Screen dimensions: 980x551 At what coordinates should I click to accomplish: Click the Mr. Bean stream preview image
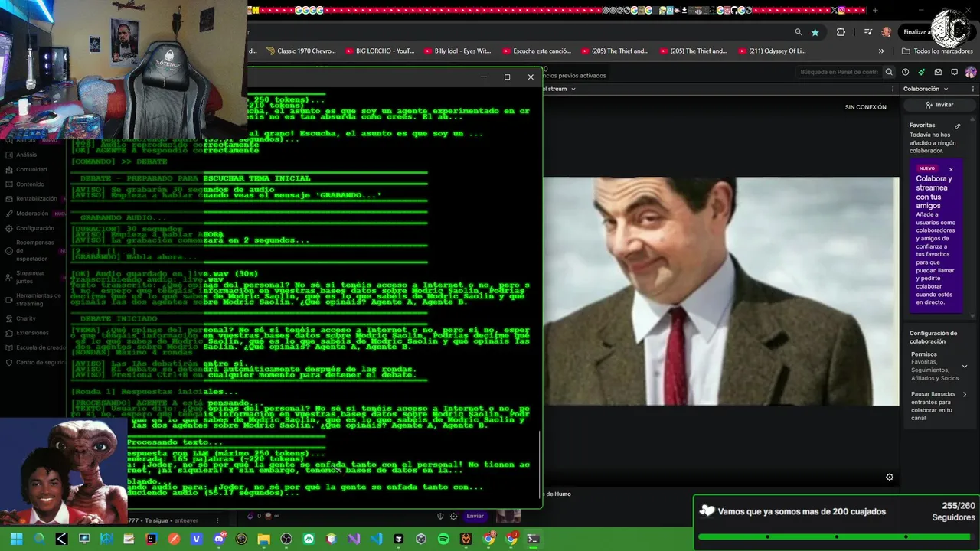(721, 291)
